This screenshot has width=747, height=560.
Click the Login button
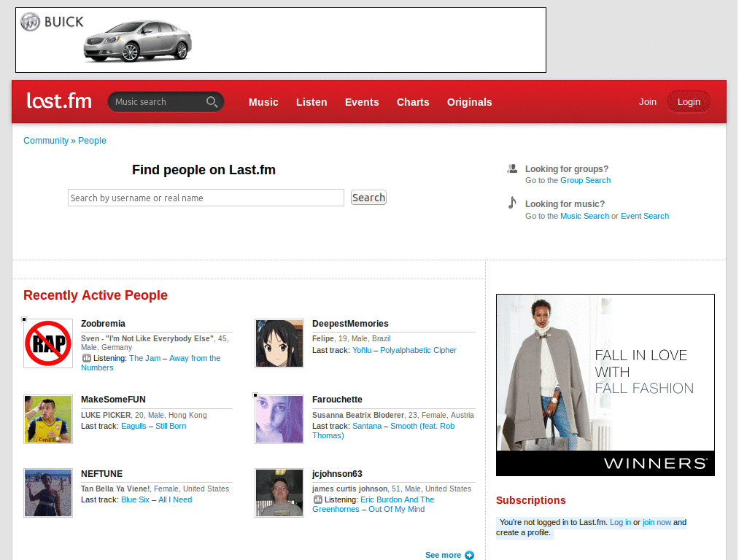point(689,102)
